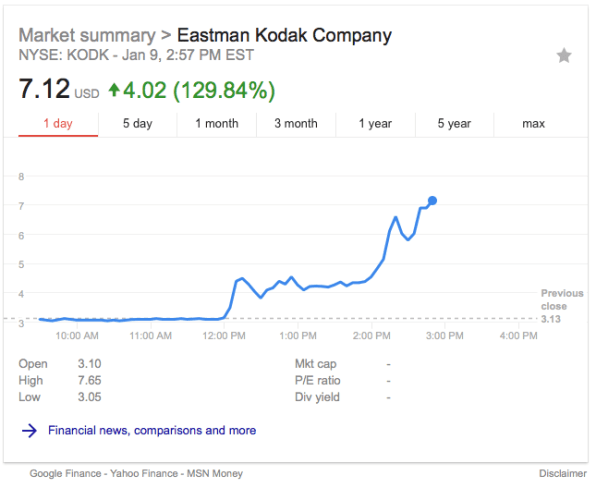Click the blue current price dot on chart
596x488 pixels.
point(432,201)
